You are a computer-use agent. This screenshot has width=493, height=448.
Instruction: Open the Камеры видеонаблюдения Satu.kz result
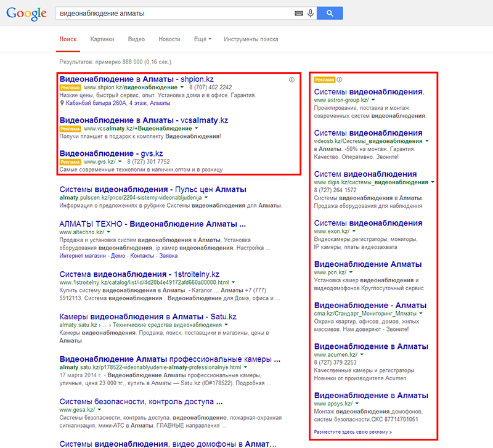click(148, 317)
